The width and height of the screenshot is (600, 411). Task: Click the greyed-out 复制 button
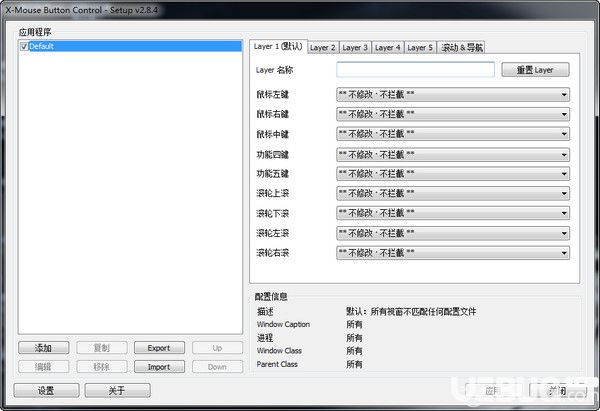102,348
